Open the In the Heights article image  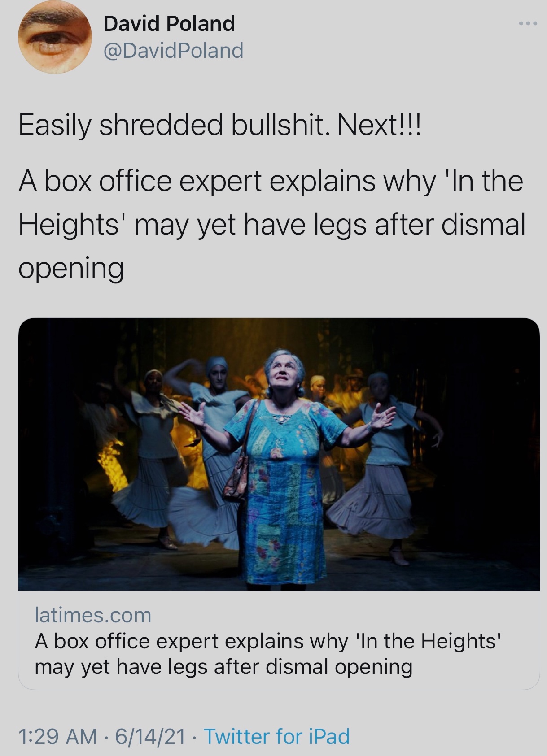pos(279,454)
